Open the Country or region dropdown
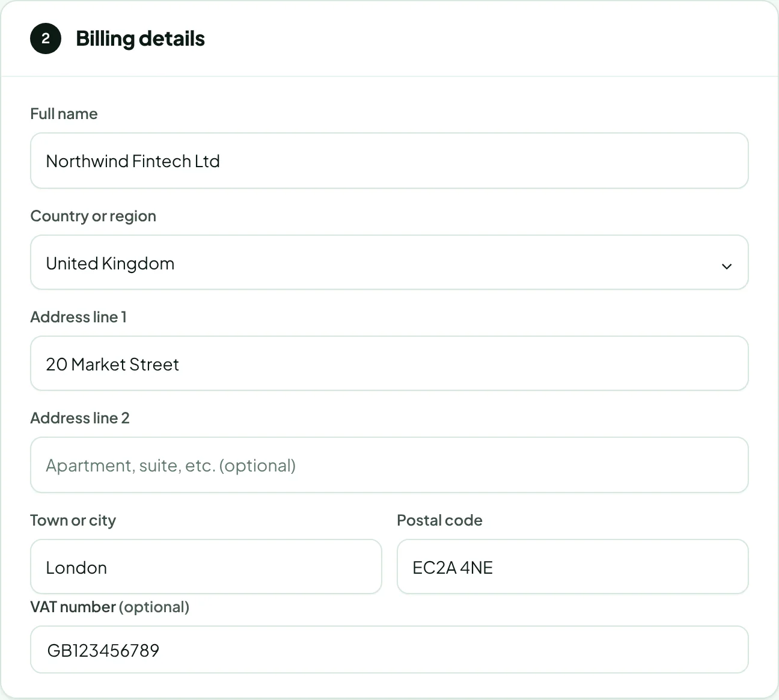The width and height of the screenshot is (779, 700). [x=389, y=262]
